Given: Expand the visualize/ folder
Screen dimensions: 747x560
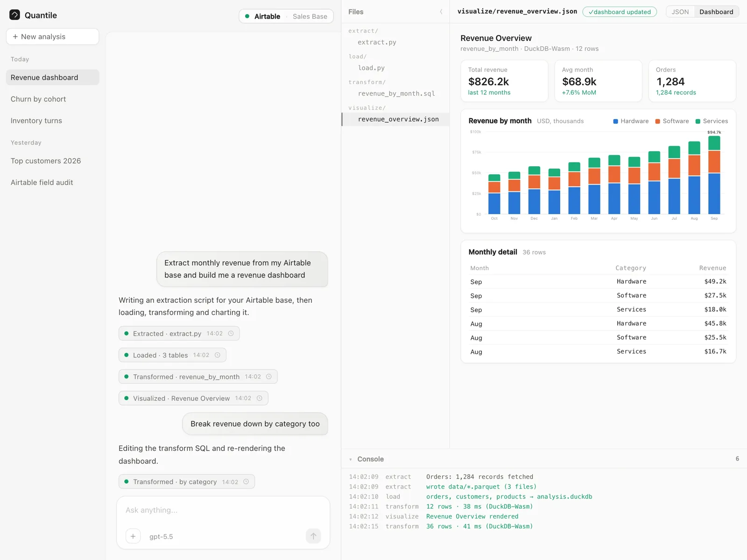Looking at the screenshot, I should [367, 108].
